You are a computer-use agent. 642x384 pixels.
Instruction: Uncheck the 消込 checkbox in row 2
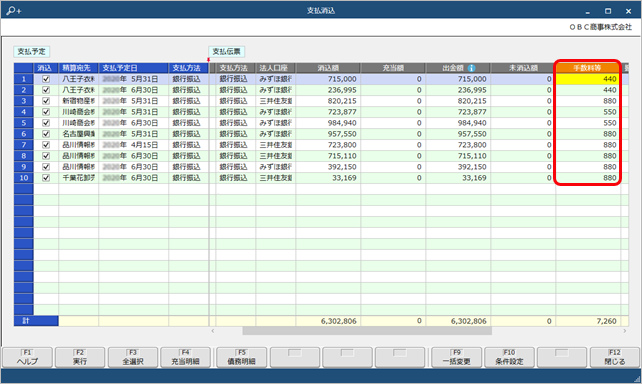pos(46,90)
